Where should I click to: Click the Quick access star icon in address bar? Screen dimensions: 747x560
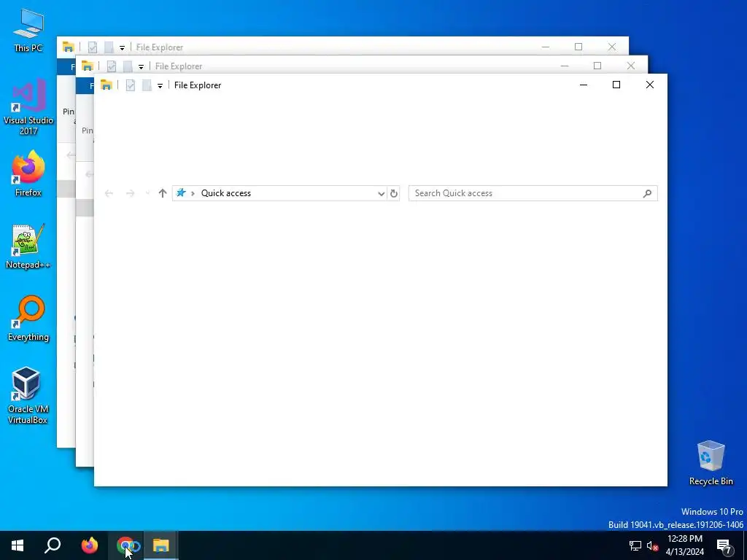[181, 192]
